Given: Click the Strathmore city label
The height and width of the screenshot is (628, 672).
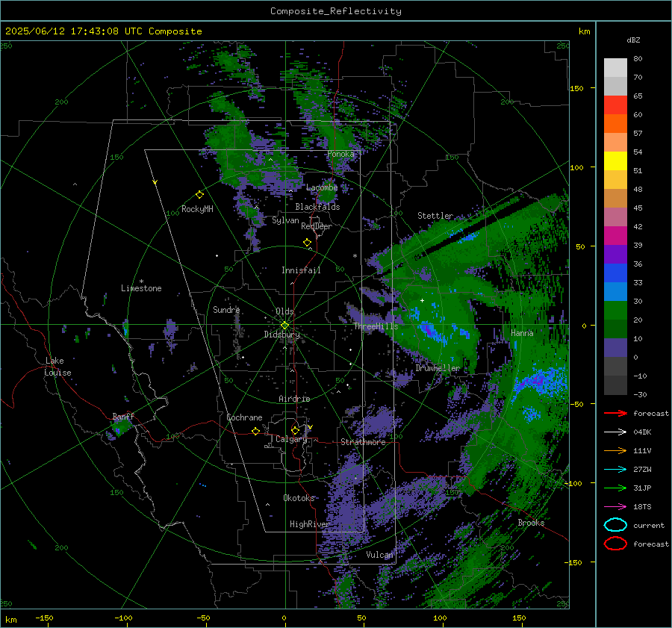Looking at the screenshot, I should pyautogui.click(x=363, y=442).
